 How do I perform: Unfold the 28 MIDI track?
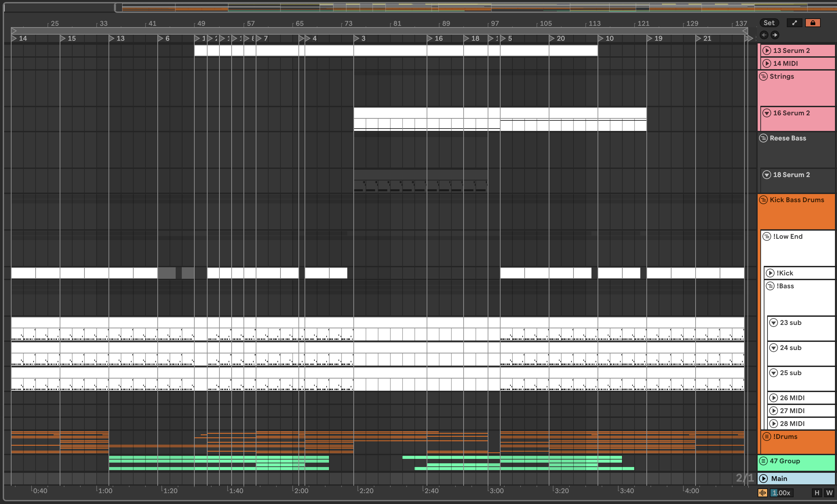774,424
